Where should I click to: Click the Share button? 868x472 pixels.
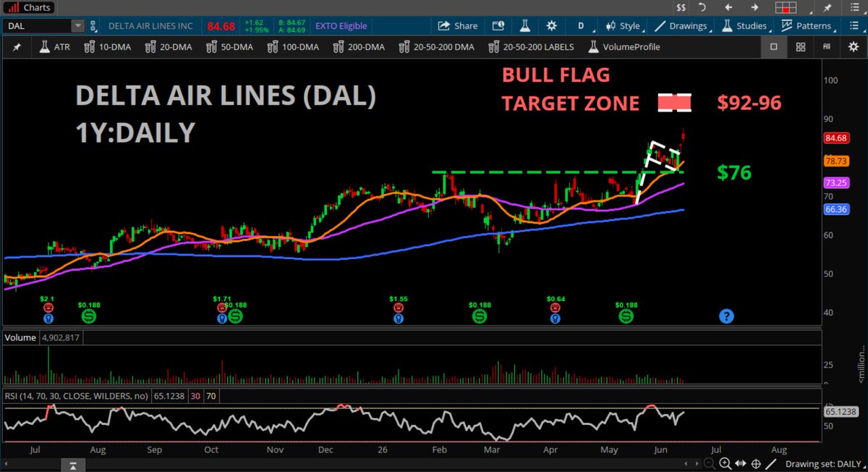click(x=459, y=25)
